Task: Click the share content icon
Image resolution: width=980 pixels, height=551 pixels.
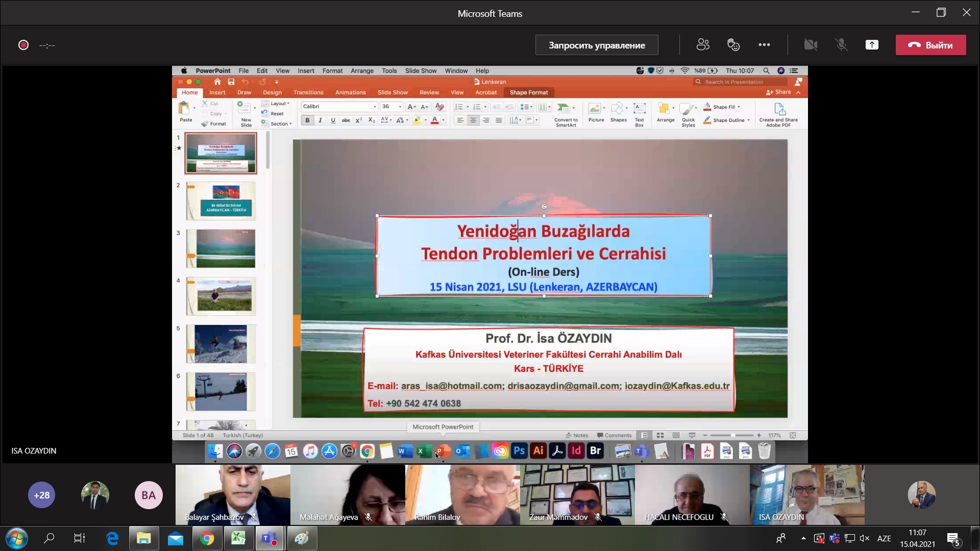Action: tap(872, 45)
